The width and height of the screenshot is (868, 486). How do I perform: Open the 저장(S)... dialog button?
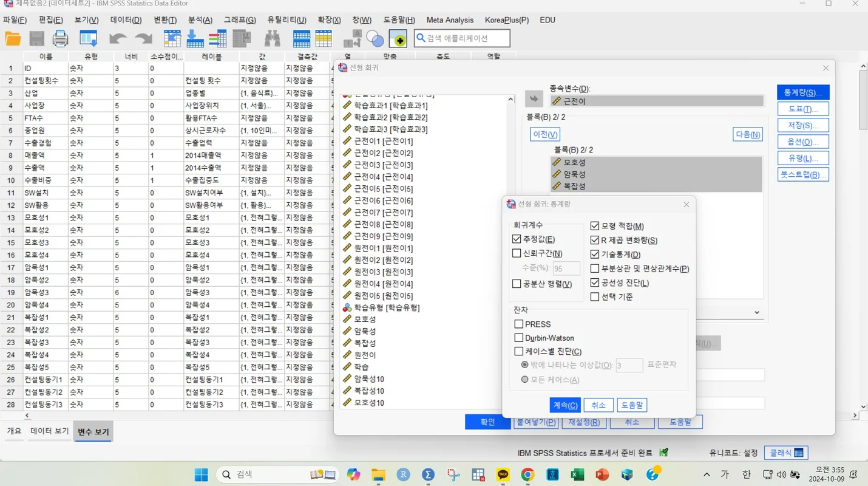802,126
